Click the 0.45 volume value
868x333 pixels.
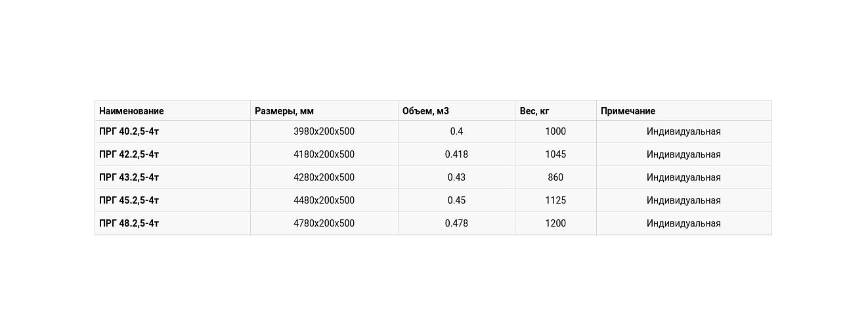[456, 200]
